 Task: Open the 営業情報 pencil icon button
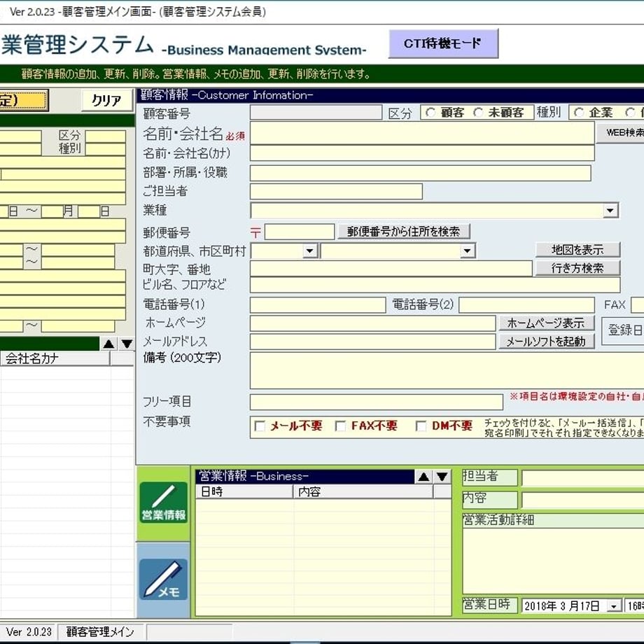pyautogui.click(x=164, y=503)
